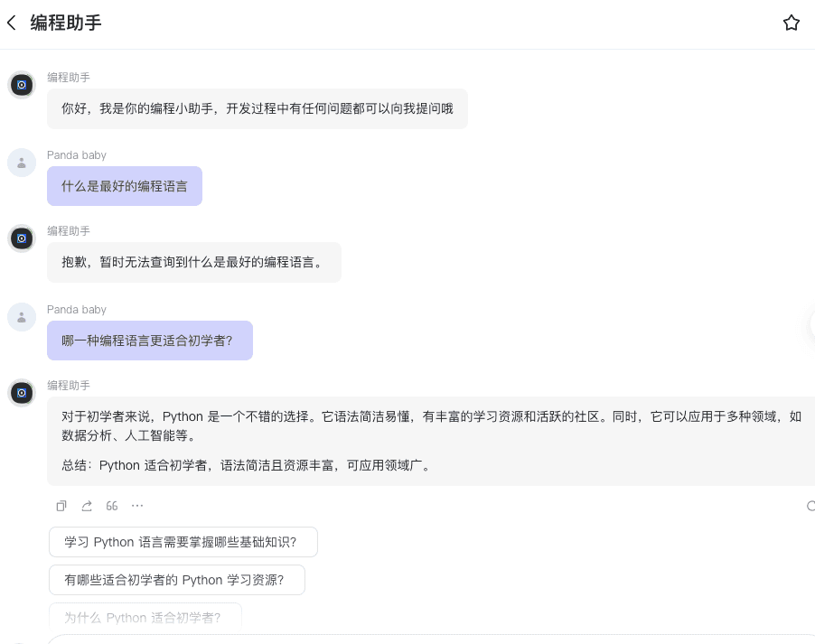This screenshot has width=815, height=644.
Task: Click Panda baby avatar beside first question
Action: point(22,163)
